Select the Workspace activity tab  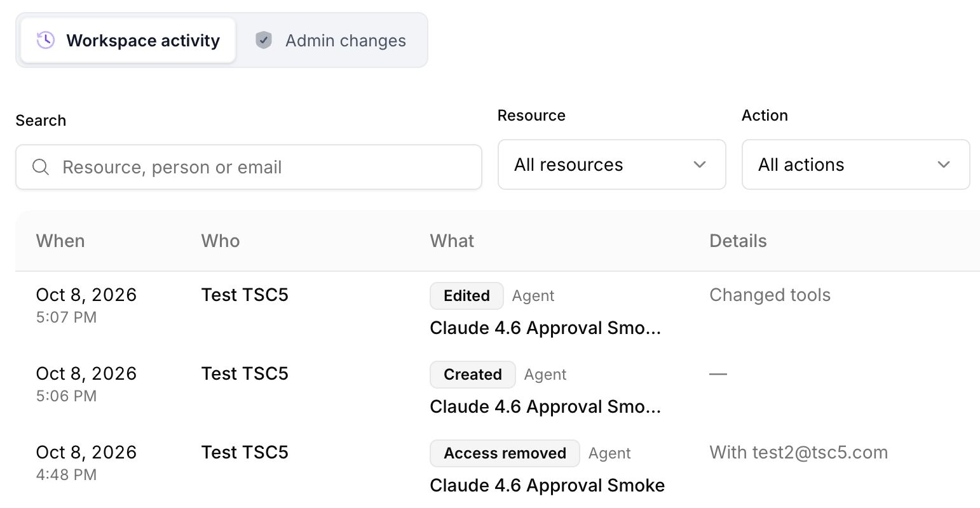point(128,40)
